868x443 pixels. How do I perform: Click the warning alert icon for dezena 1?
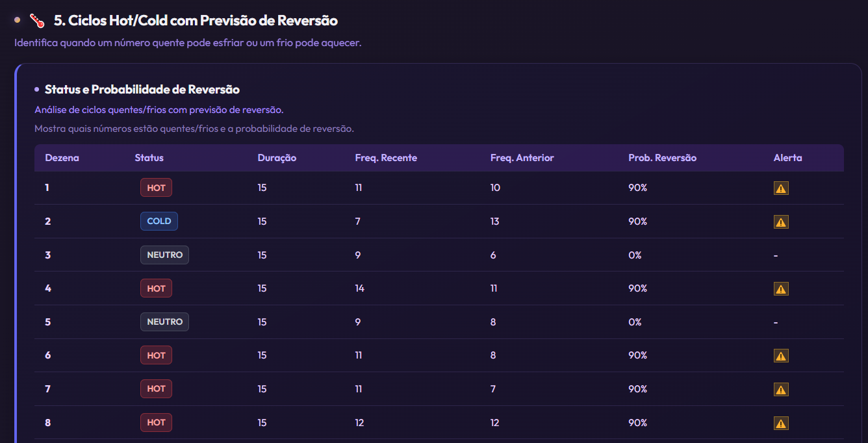pos(780,188)
